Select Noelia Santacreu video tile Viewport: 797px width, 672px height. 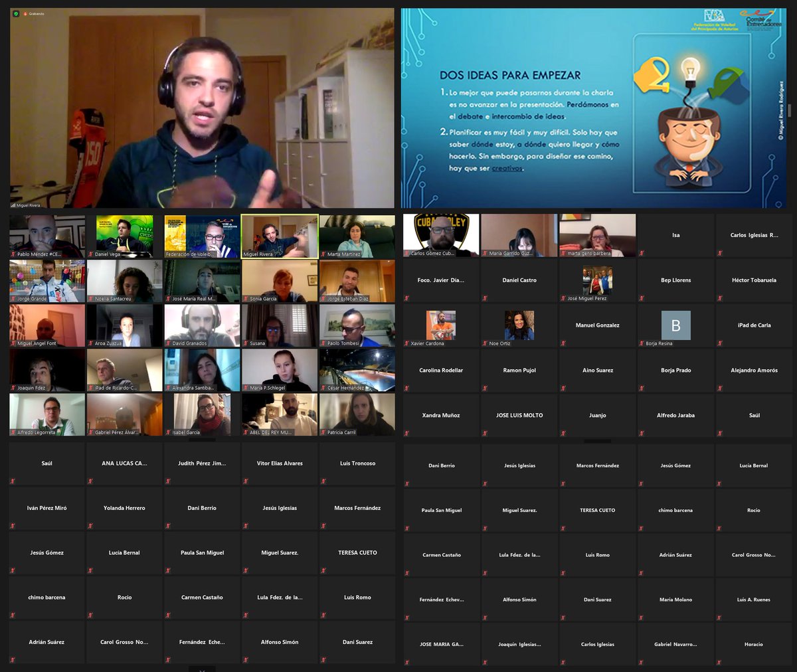click(125, 281)
